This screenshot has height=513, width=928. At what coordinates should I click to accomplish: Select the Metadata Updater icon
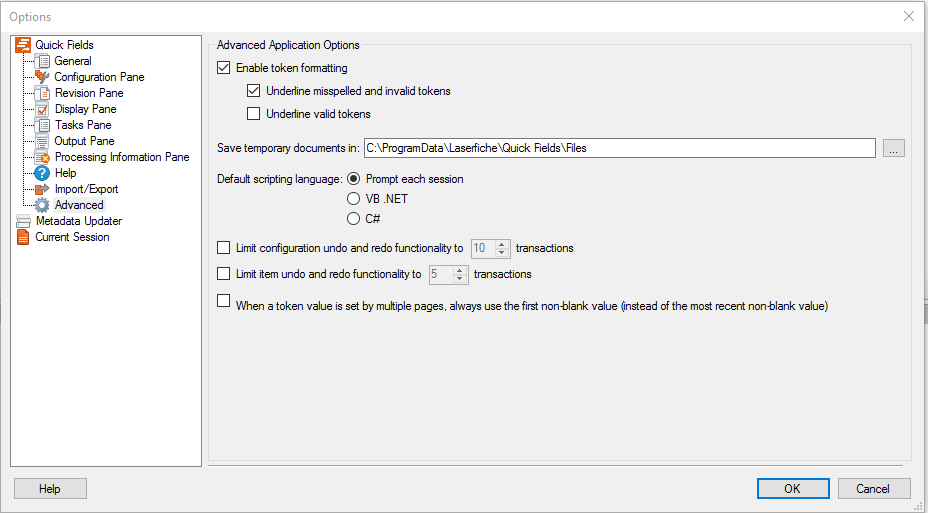23,221
